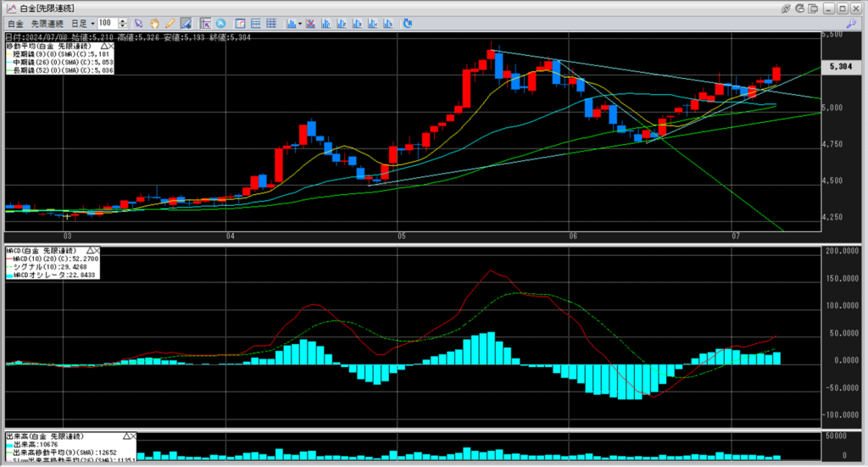Click the 白金 symbol menu item
868x467 pixels.
(14, 23)
